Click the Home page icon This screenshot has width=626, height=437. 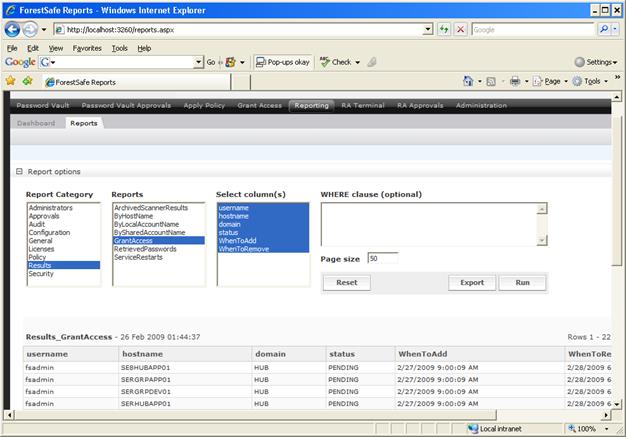468,81
